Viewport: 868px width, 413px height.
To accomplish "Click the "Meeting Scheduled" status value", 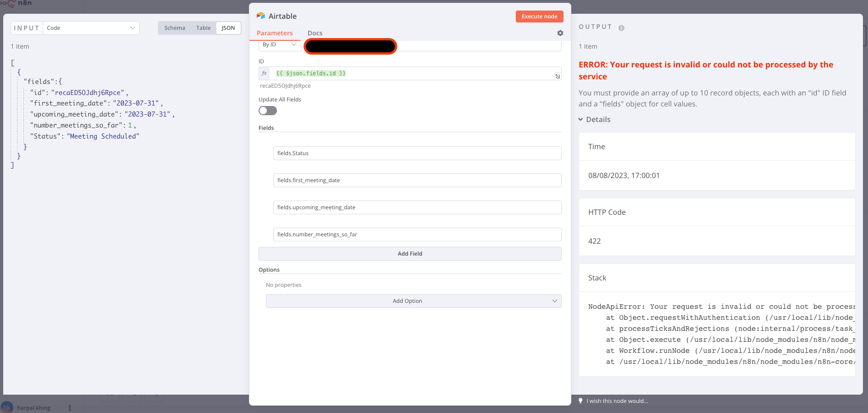I will 103,136.
